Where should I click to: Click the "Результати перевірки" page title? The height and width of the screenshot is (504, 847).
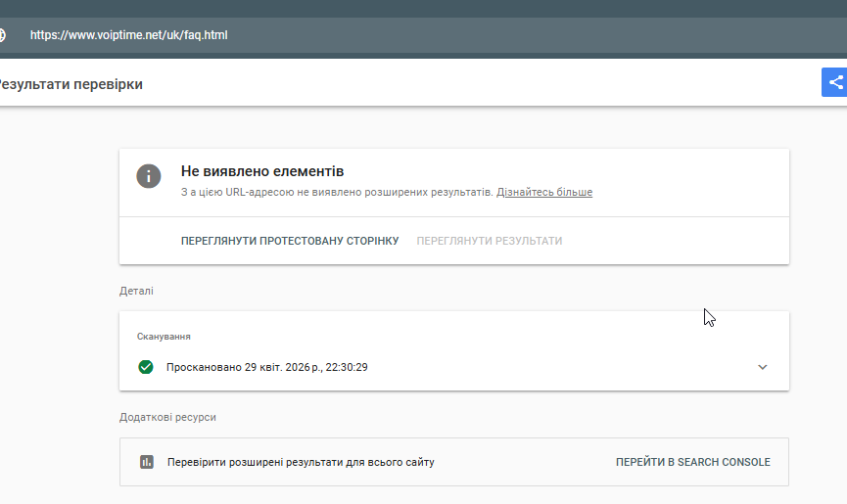pyautogui.click(x=71, y=84)
